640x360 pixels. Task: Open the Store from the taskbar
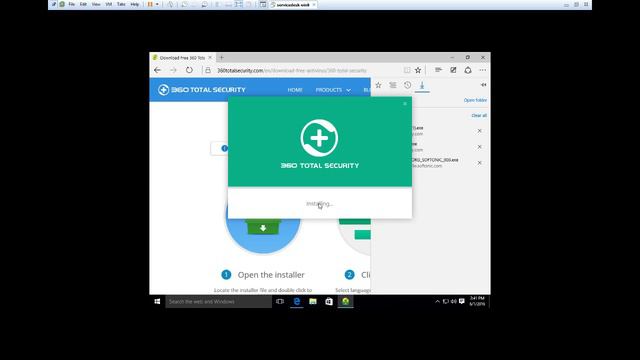(x=329, y=302)
